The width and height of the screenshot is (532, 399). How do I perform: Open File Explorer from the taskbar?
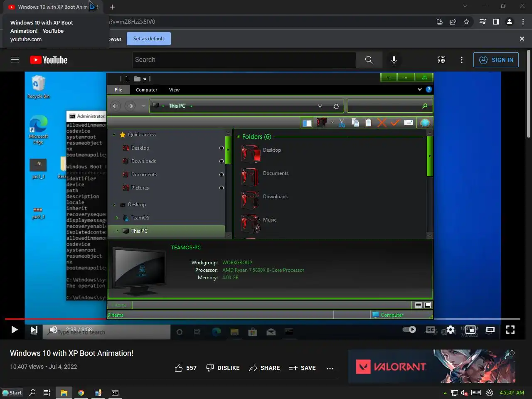pyautogui.click(x=64, y=393)
